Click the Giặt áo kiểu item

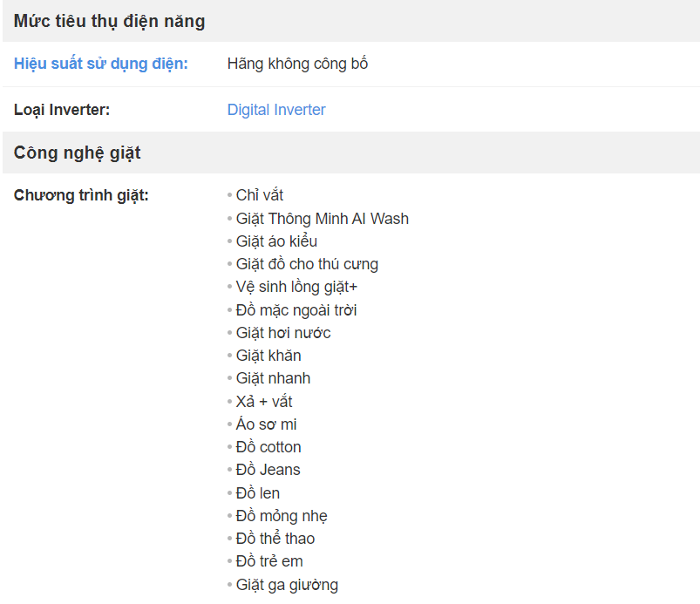(x=276, y=241)
